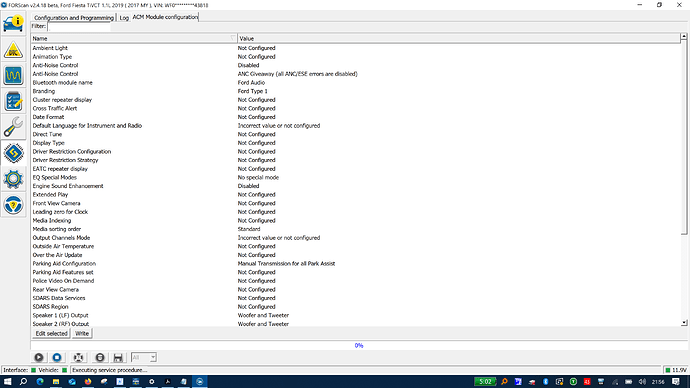
Task: Click the floppy disk save icon
Action: (x=118, y=357)
